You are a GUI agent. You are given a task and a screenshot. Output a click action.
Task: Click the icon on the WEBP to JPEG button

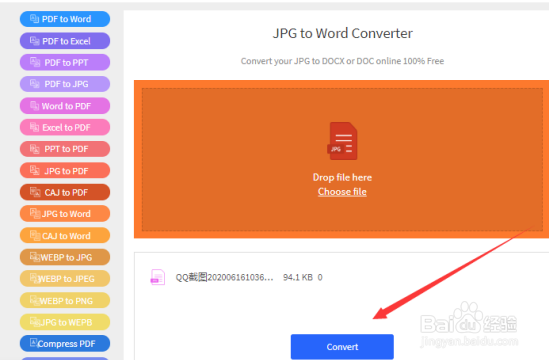pos(34,278)
